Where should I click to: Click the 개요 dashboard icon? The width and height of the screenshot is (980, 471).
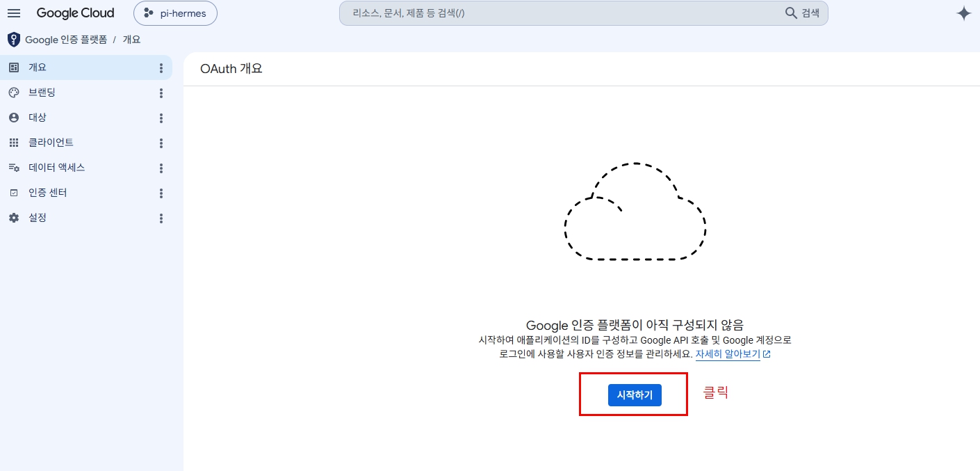tap(14, 67)
